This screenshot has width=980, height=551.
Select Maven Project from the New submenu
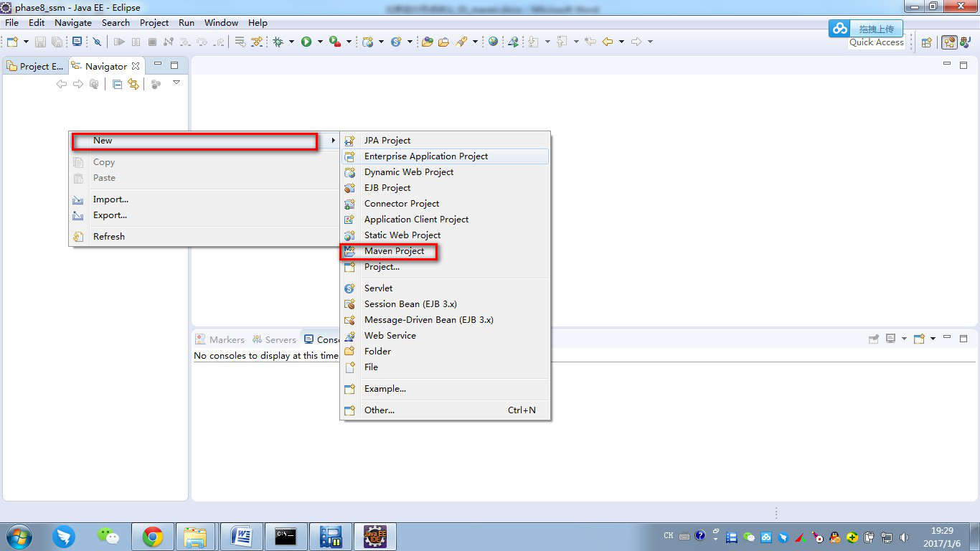(x=394, y=251)
